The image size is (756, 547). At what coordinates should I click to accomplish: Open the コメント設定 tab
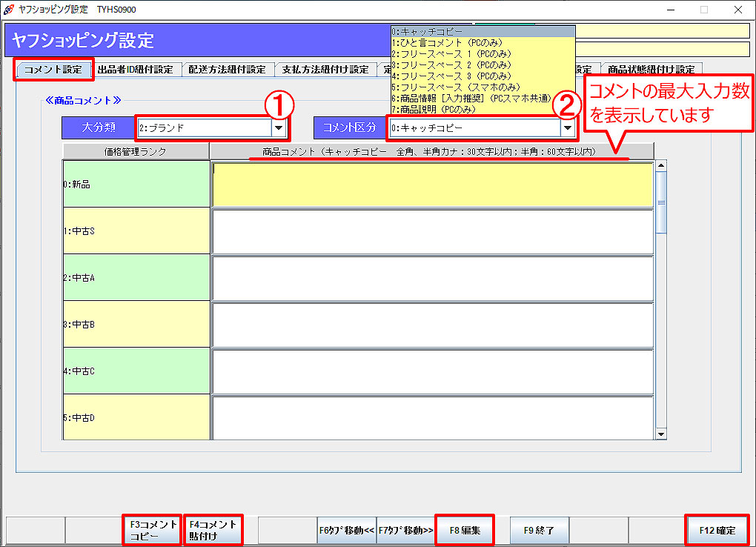pyautogui.click(x=53, y=70)
